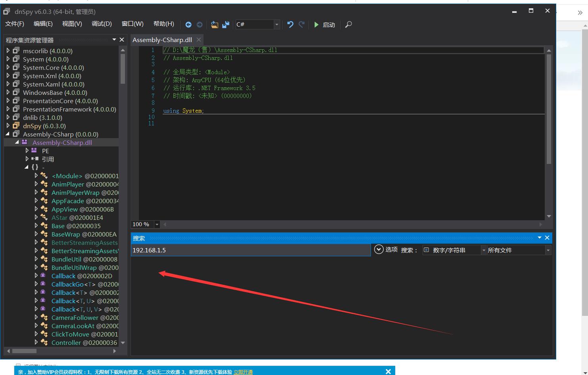Collapse the Assembly-CSharp.dll module node

pos(17,142)
